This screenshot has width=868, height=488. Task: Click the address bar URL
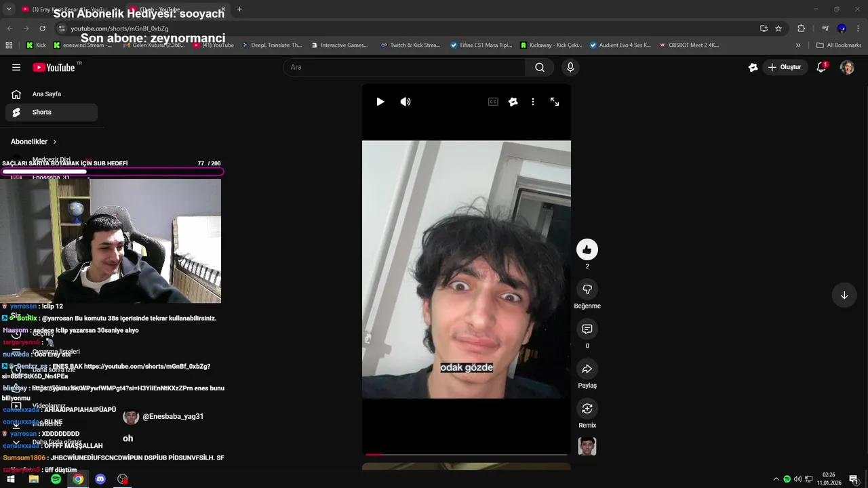click(119, 28)
